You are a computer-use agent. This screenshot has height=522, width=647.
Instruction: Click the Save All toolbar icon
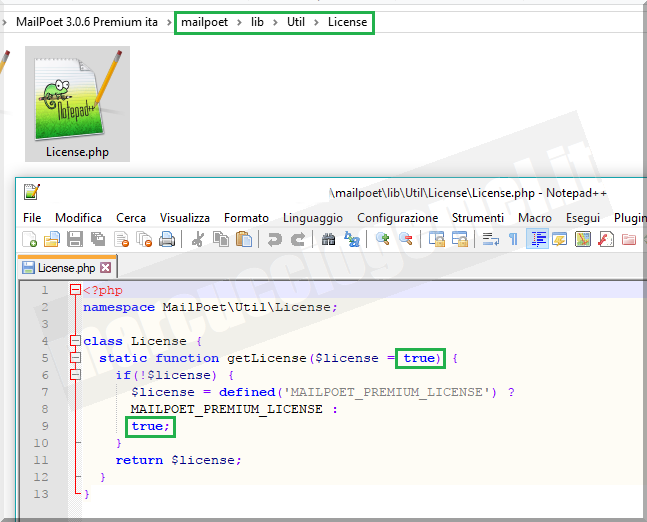click(x=98, y=239)
